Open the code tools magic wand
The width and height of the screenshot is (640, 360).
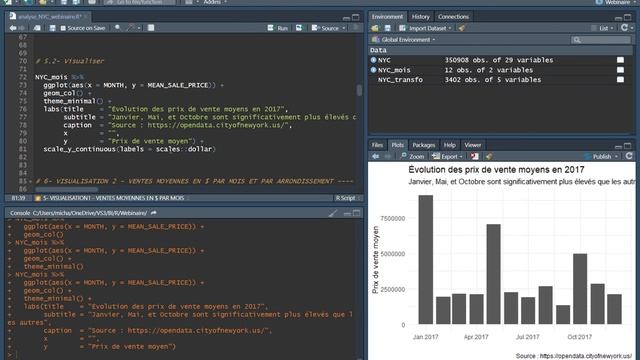click(130, 28)
